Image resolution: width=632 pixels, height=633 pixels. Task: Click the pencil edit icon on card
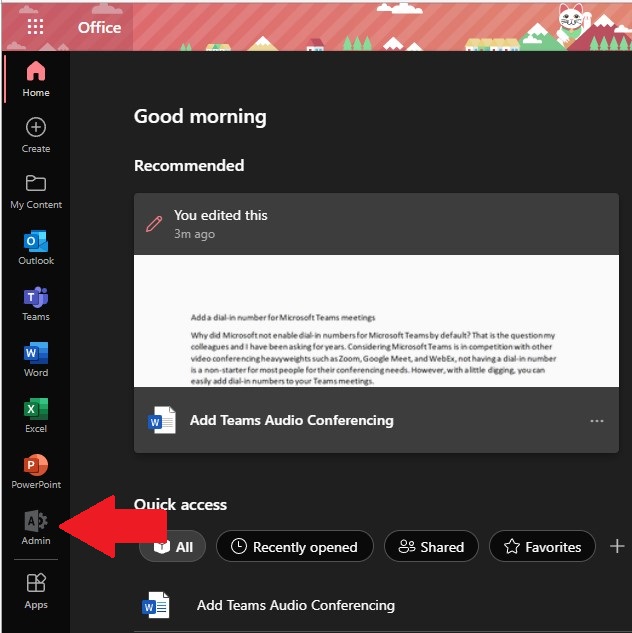tap(154, 224)
